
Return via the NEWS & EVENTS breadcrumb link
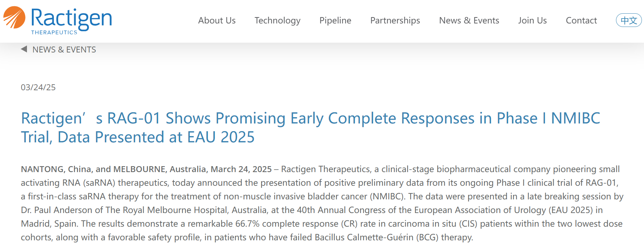point(64,50)
